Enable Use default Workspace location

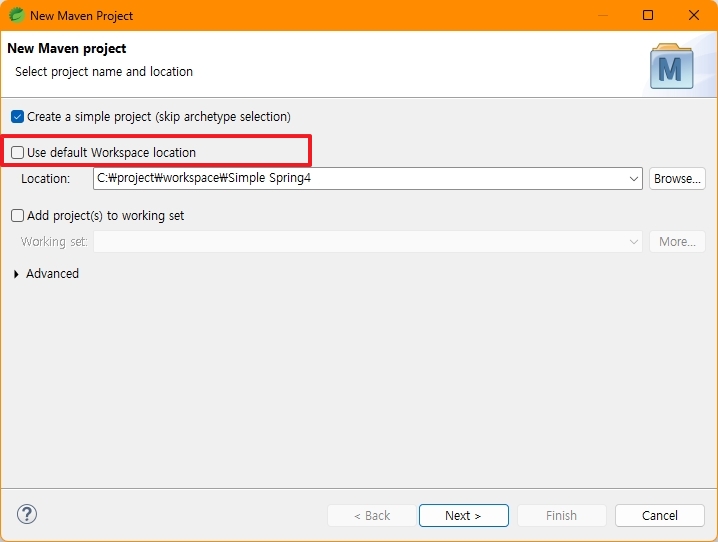coord(17,152)
